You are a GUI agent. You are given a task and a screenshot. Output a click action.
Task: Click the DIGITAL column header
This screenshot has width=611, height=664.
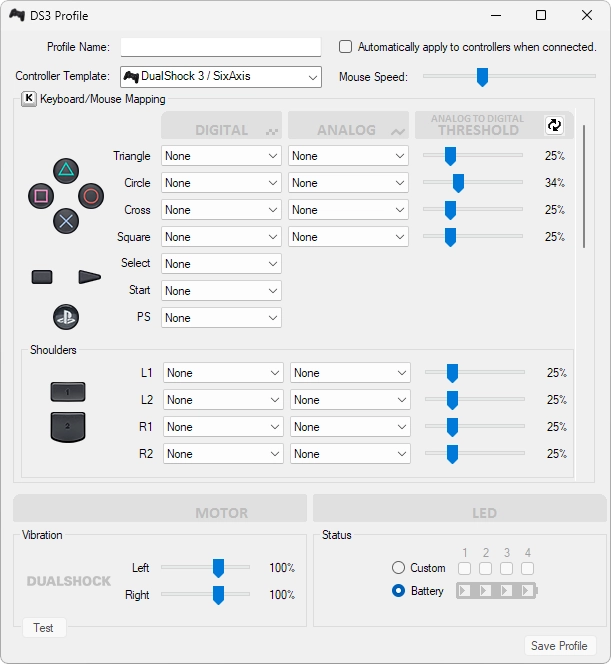point(221,125)
